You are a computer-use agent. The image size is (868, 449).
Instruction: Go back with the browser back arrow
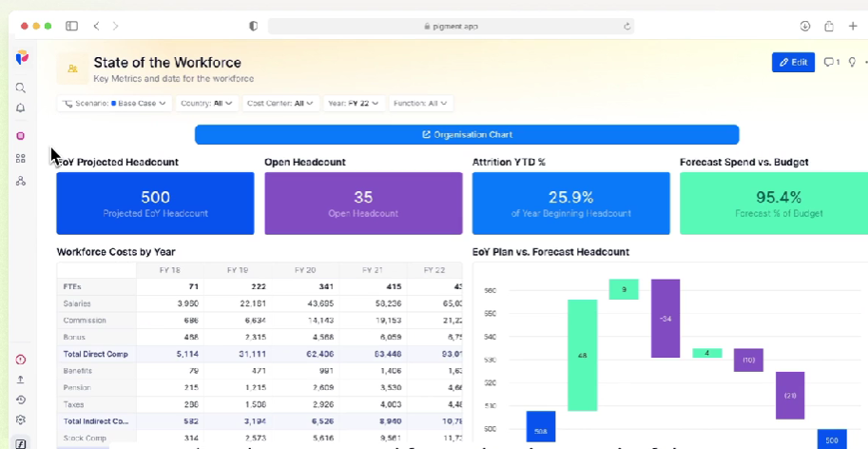(96, 26)
